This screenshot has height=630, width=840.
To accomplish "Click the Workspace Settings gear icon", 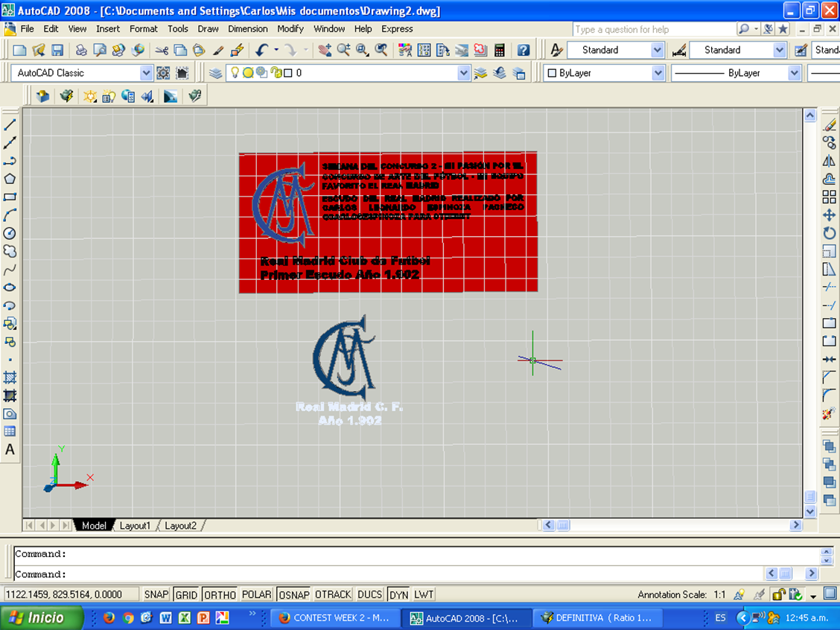I will (x=163, y=73).
